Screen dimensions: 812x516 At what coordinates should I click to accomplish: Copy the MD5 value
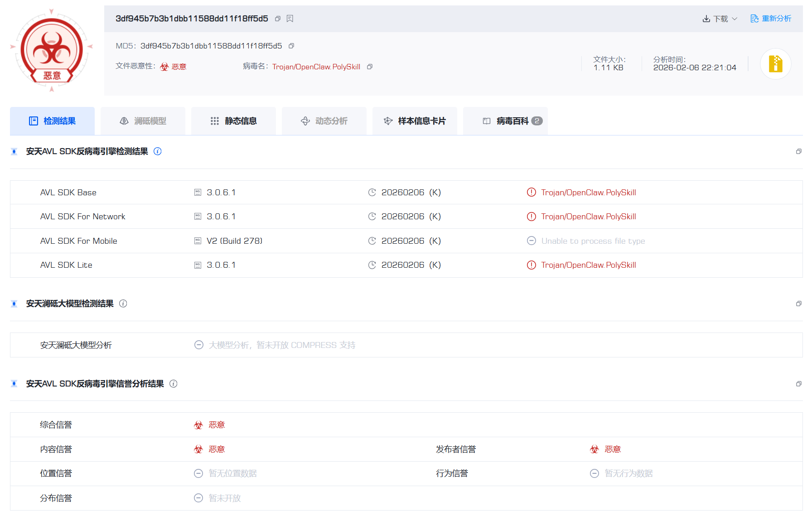click(291, 46)
